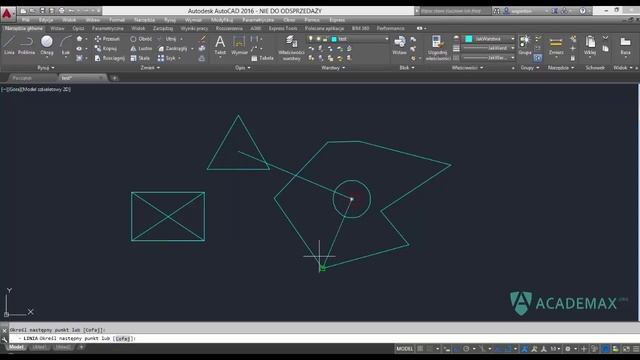Expand the Zmień panel
Image resolution: width=640 pixels, height=360 pixels.
point(150,68)
